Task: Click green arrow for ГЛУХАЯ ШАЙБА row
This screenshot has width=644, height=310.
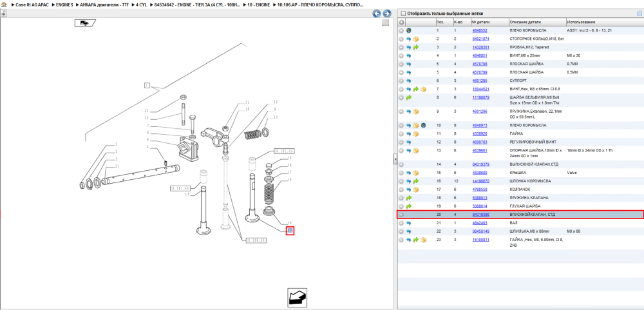Action: tap(409, 206)
